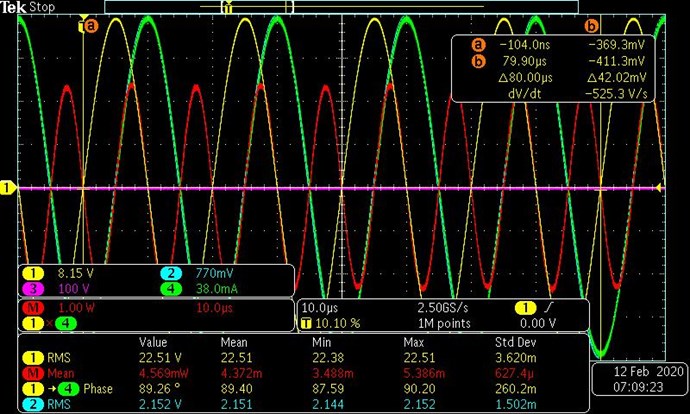Click the trigger position T icon at 10.10 %
This screenshot has height=414, width=690.
click(306, 323)
